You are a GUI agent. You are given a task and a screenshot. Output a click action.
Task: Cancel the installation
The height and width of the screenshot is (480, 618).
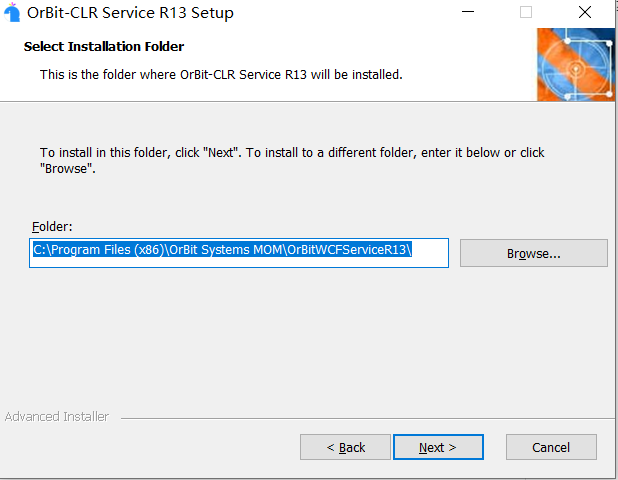click(x=551, y=447)
